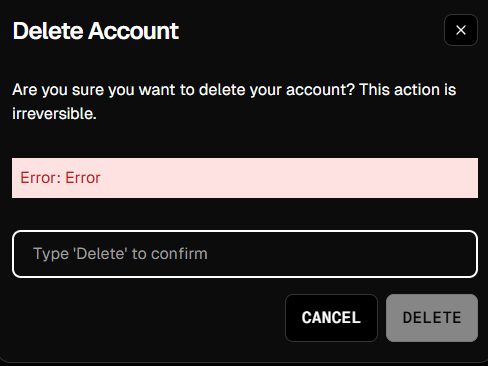Click the white-bordered confirmation input
The width and height of the screenshot is (488, 366).
pos(245,254)
